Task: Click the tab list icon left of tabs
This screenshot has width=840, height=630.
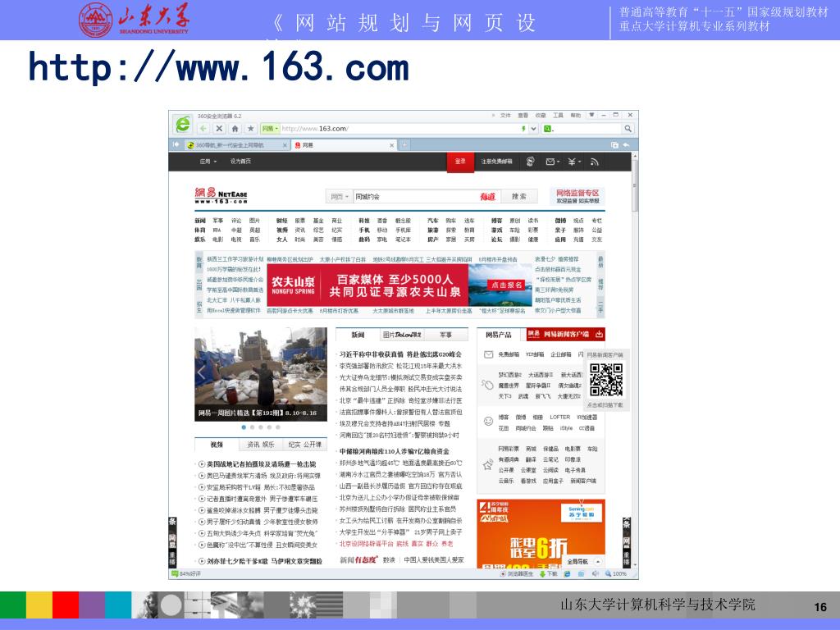Action: (176, 144)
